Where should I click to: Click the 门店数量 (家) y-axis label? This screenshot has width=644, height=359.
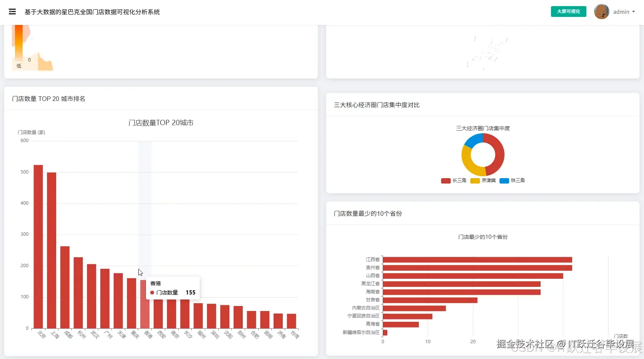[32, 132]
